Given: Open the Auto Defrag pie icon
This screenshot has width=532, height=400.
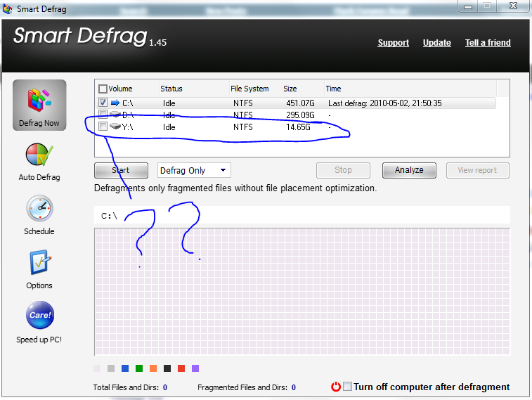Looking at the screenshot, I should click(x=39, y=155).
